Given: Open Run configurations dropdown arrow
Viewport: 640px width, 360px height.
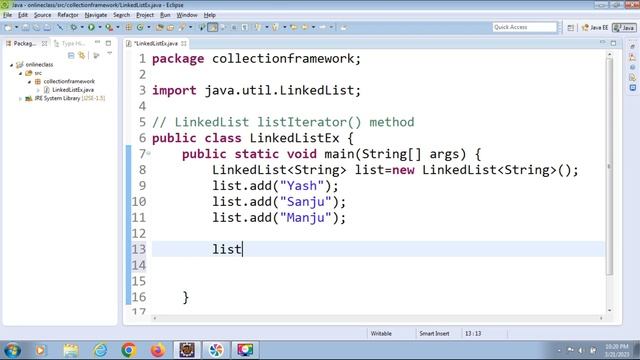Looking at the screenshot, I should 100,27.
